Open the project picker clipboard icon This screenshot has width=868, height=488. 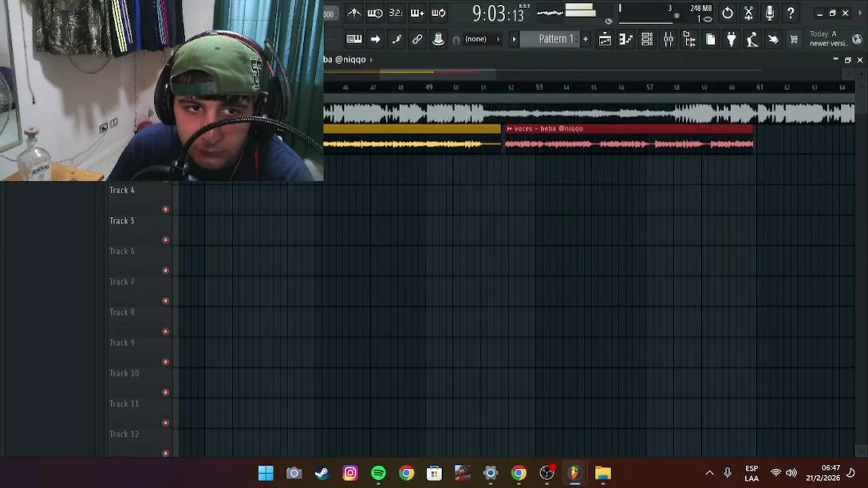click(710, 39)
